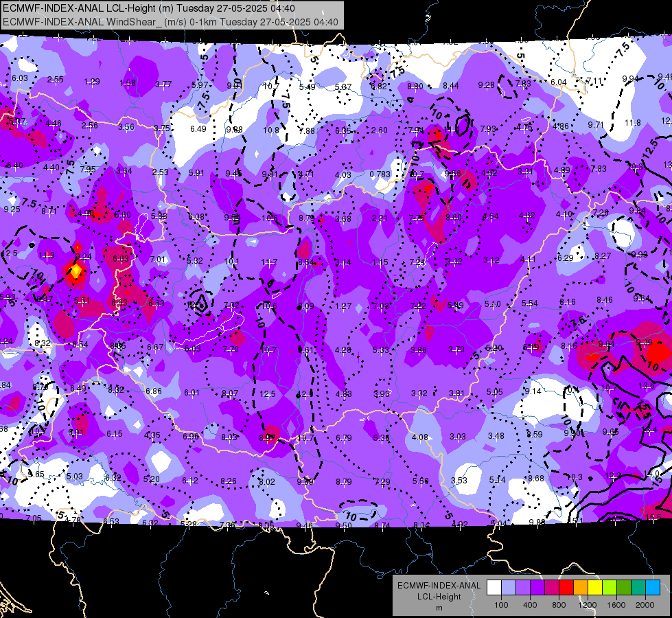Click the wind shear value 7.01

157,259
